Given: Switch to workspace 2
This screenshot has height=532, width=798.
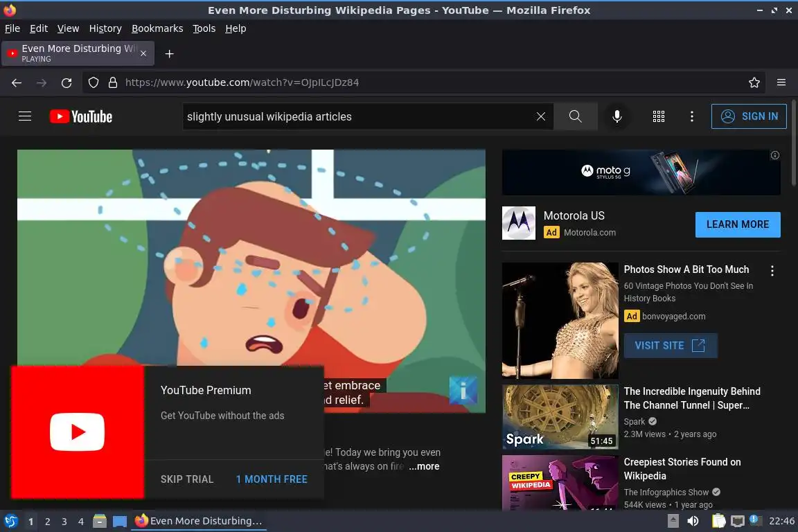Looking at the screenshot, I should (47, 522).
